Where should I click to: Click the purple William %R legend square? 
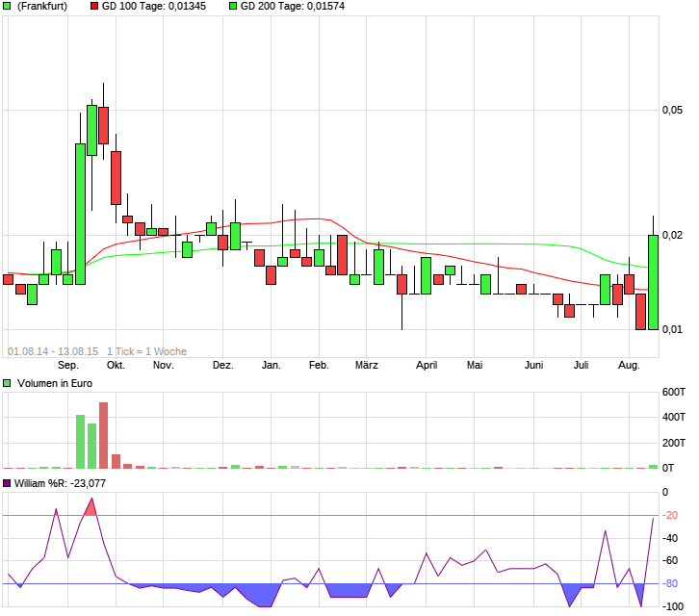pyautogui.click(x=7, y=483)
